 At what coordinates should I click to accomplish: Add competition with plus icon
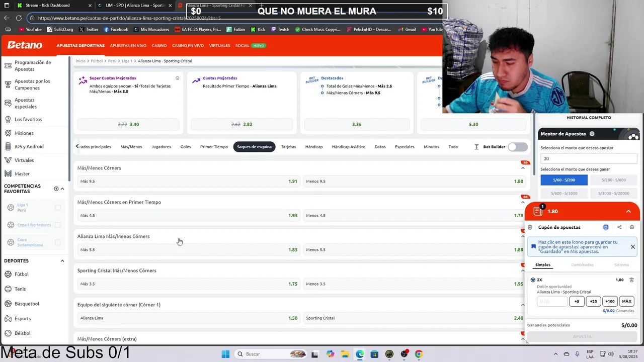[56, 189]
